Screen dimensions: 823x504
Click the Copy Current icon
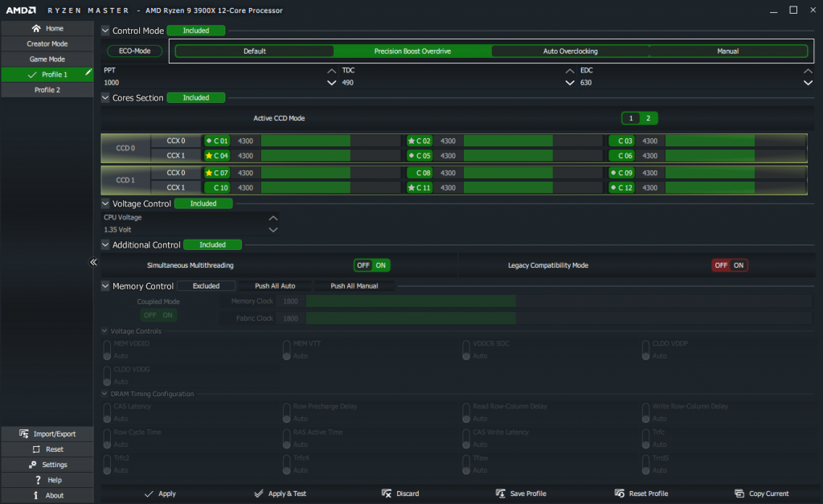[x=739, y=494]
